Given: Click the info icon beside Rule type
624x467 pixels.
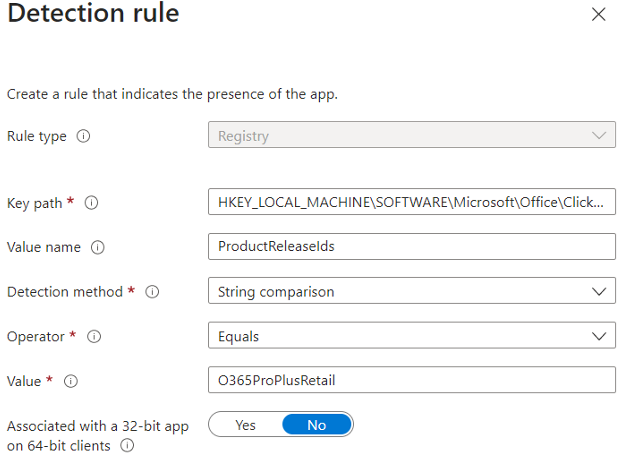Looking at the screenshot, I should pos(83,136).
